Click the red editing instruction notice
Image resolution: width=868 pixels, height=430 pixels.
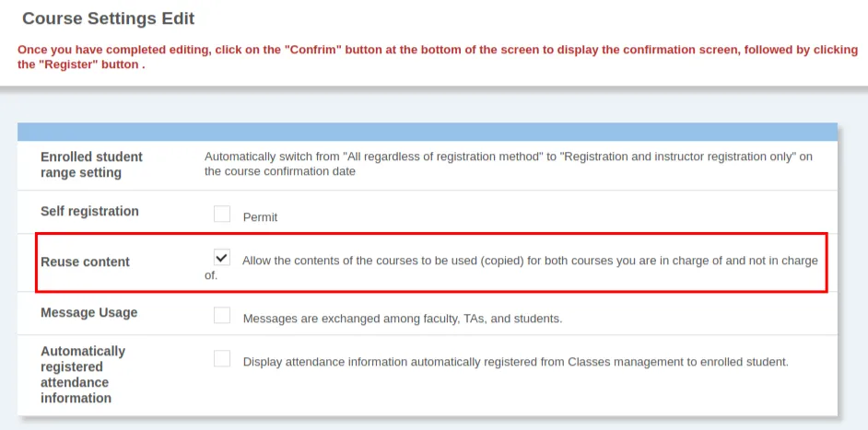click(433, 57)
